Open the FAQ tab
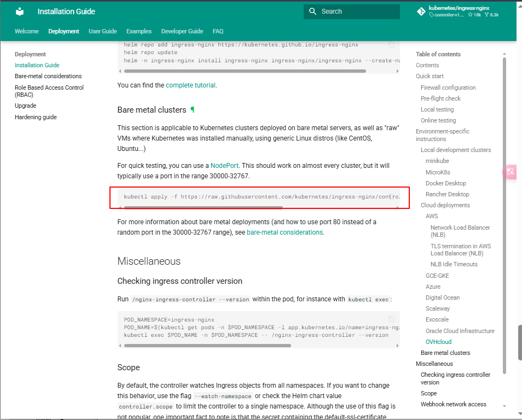 click(x=218, y=31)
